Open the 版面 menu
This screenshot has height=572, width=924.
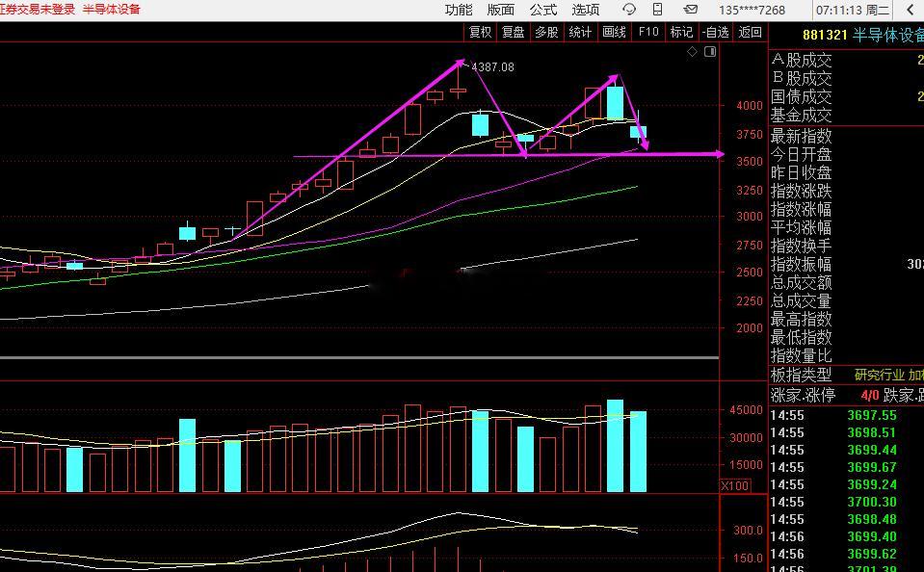coord(501,10)
